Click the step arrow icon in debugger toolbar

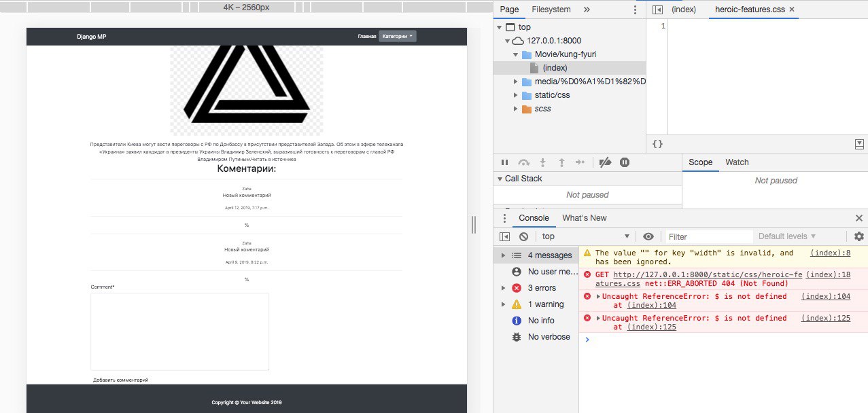point(580,162)
